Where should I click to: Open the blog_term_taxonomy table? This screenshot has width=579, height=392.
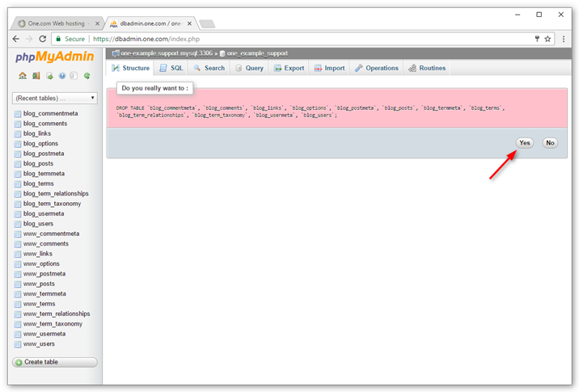[x=52, y=204]
